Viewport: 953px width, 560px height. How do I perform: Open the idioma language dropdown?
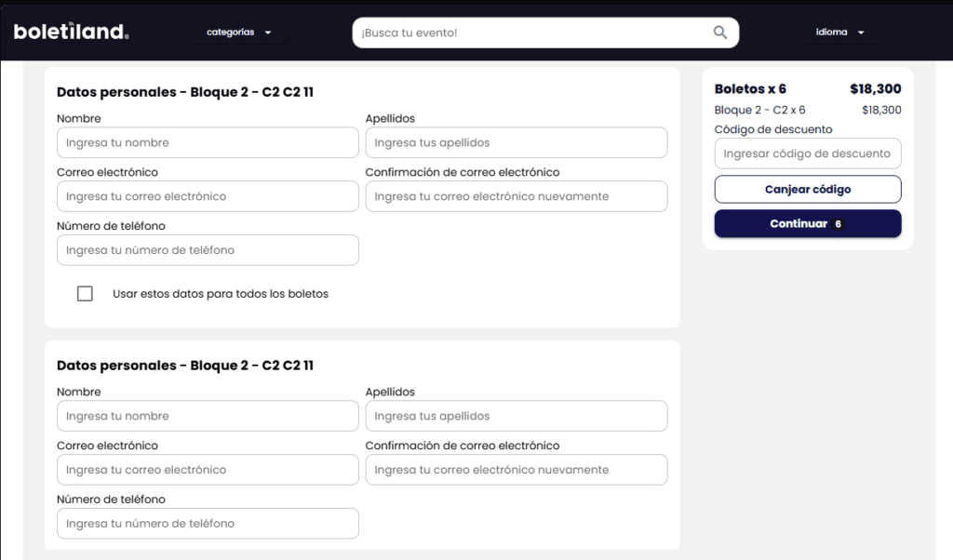(839, 32)
